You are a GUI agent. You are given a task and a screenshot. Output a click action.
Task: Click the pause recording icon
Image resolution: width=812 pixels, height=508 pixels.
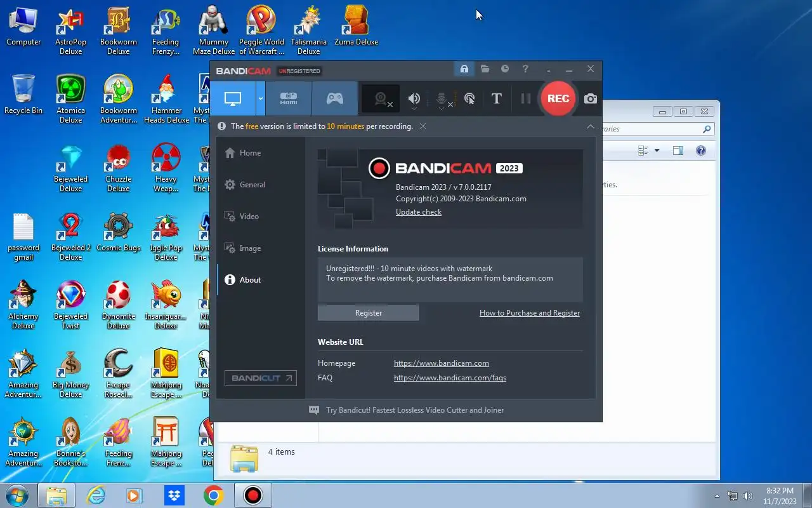pyautogui.click(x=525, y=98)
